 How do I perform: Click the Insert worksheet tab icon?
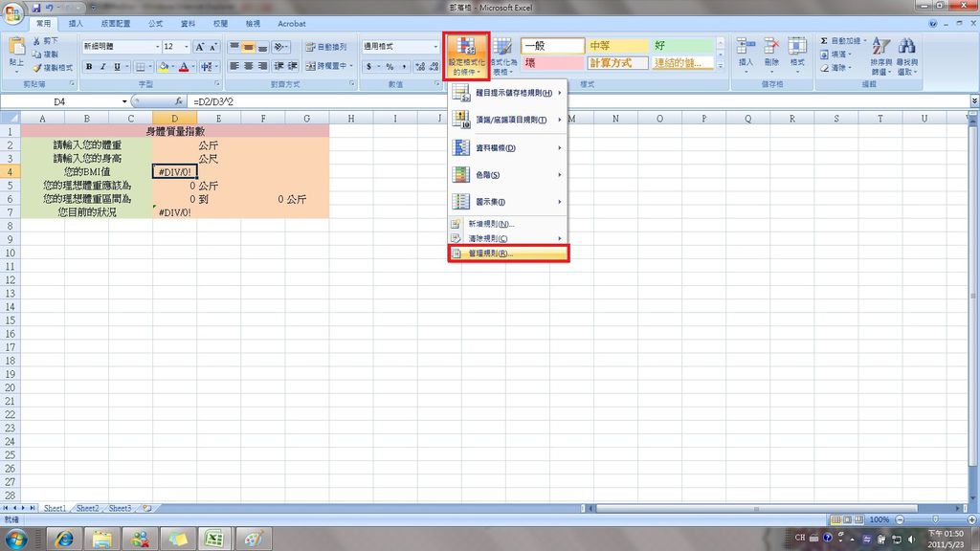[x=146, y=508]
